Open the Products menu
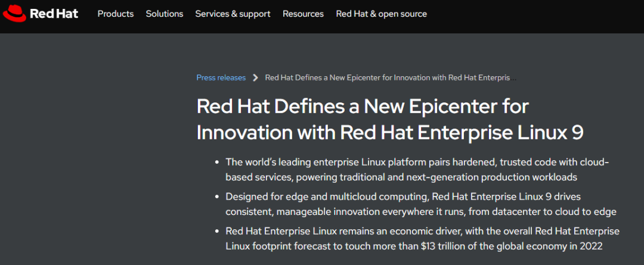Image resolution: width=644 pixels, height=265 pixels. pyautogui.click(x=116, y=14)
